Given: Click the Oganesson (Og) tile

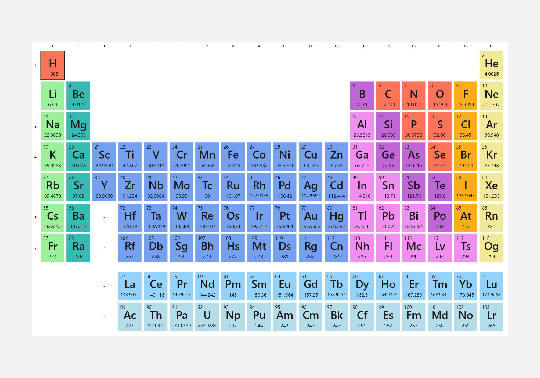Looking at the screenshot, I should pyautogui.click(x=491, y=248).
